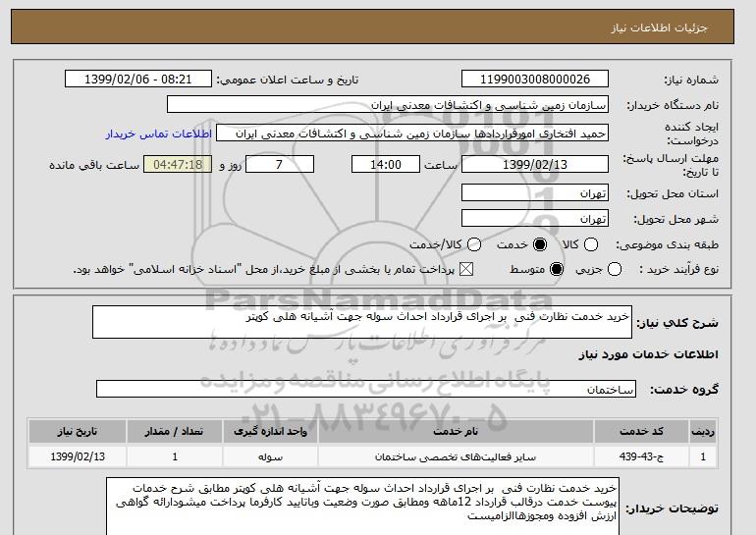This screenshot has height=535, width=756.
Task: Click the response deadline date 1399/02/13 field
Action: [x=535, y=164]
